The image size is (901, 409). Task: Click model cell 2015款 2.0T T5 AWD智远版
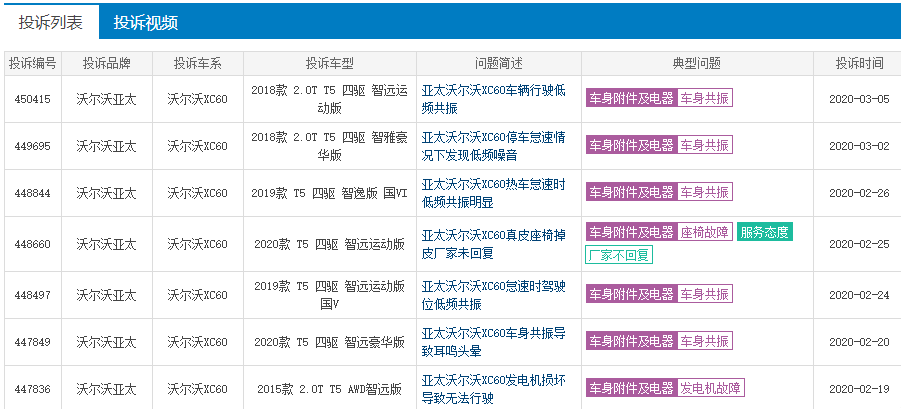click(330, 389)
